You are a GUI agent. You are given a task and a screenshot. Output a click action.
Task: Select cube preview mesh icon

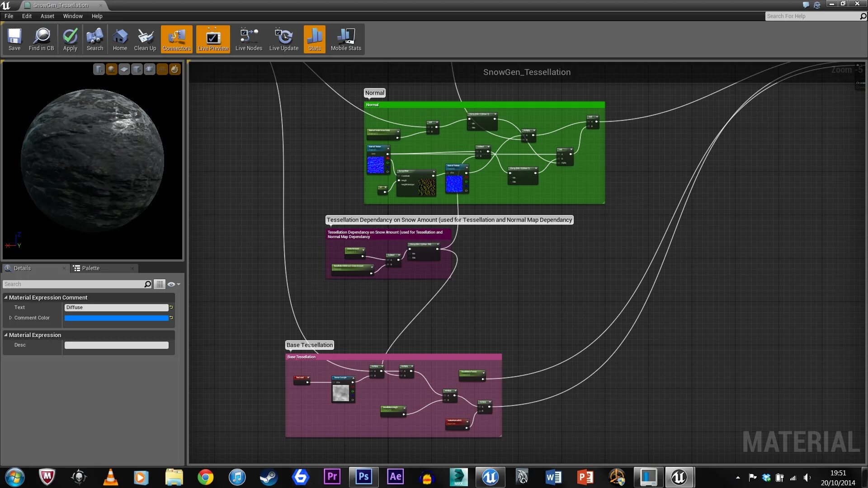137,69
